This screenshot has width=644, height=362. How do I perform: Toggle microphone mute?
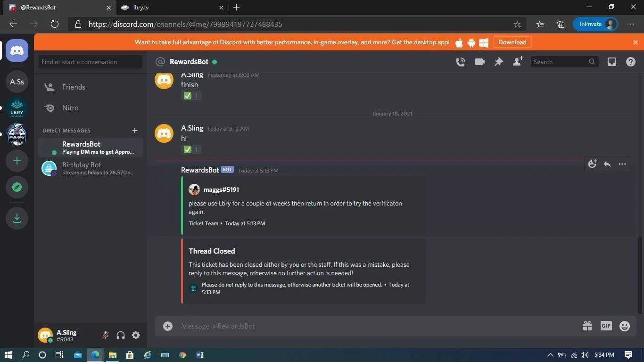[x=106, y=335]
